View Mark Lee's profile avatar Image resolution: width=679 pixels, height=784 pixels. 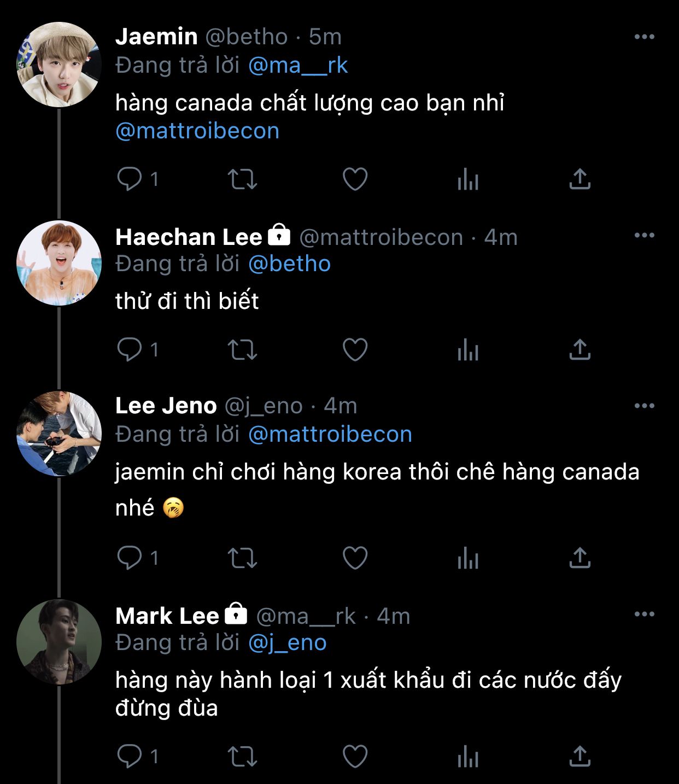coord(59,642)
